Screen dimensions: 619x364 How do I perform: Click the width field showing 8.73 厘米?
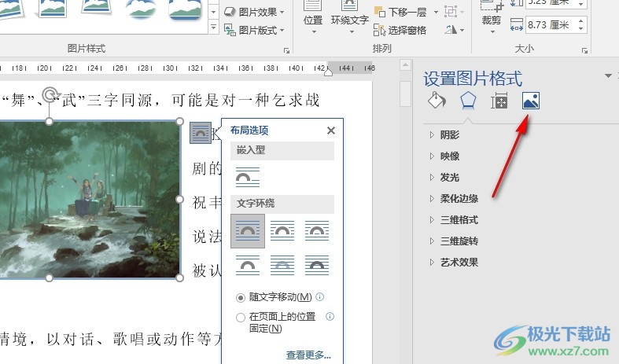pyautogui.click(x=551, y=25)
